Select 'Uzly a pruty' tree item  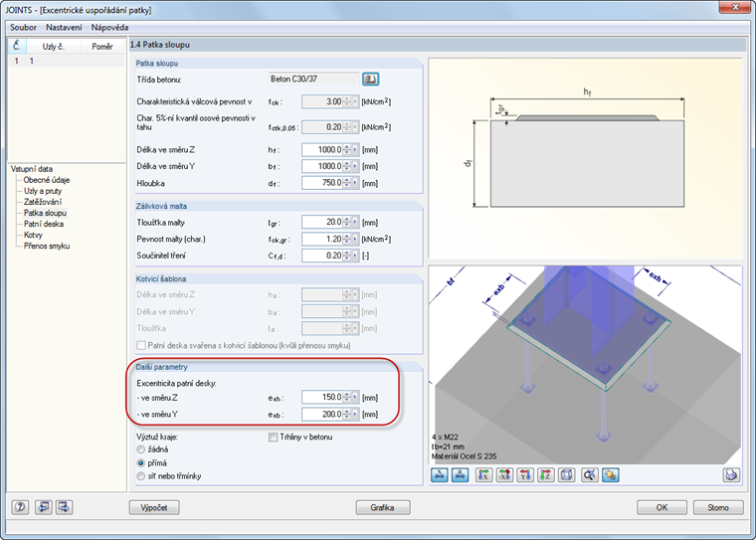(43, 191)
